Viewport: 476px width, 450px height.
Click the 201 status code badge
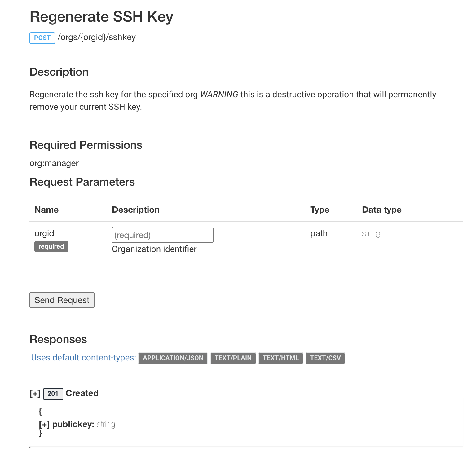point(53,394)
